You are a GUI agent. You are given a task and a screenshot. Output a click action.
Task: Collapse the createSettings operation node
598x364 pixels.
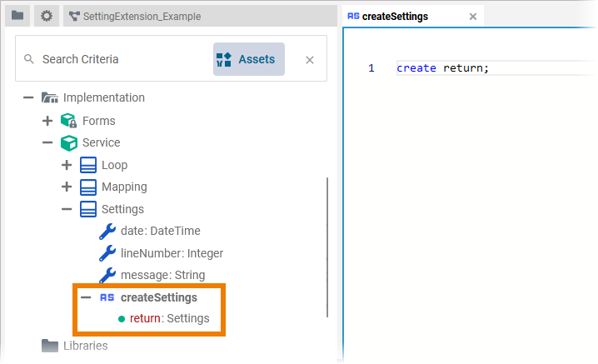point(86,297)
